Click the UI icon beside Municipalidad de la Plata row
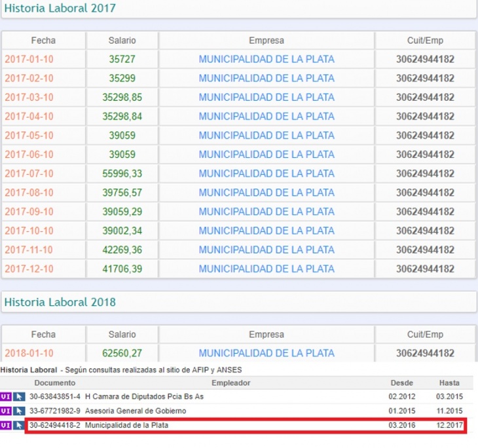 tap(6, 425)
